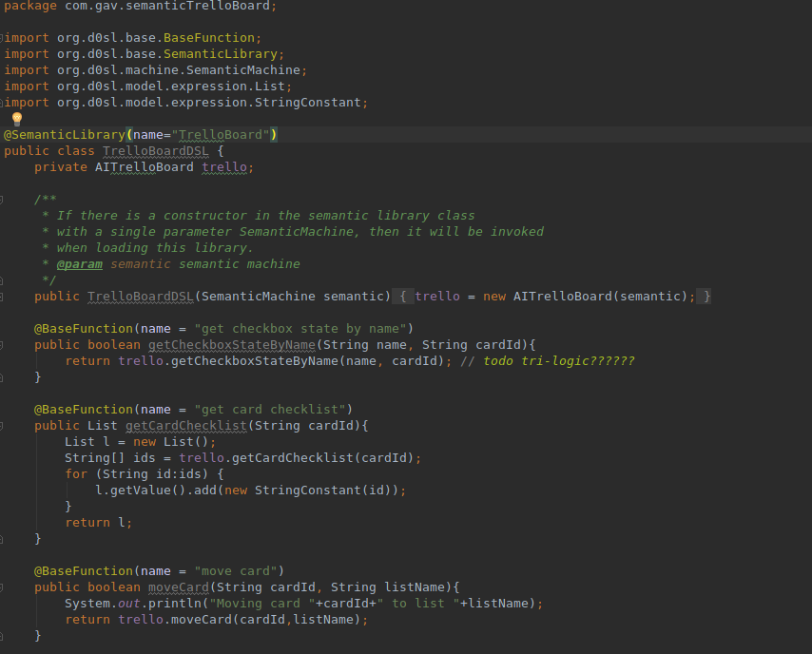Collapse the import block fold marker
This screenshot has width=812, height=654.
coord(2,38)
